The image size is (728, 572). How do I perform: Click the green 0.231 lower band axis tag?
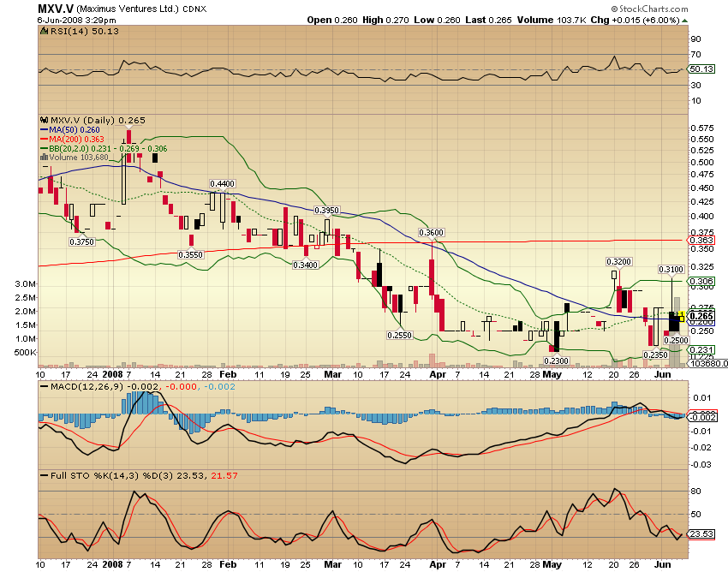701,350
